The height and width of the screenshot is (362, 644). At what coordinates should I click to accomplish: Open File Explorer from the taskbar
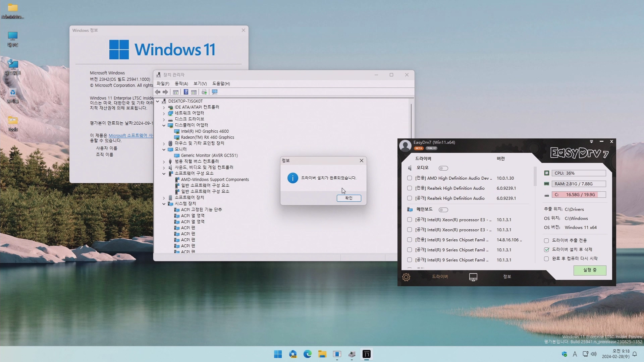(322, 354)
